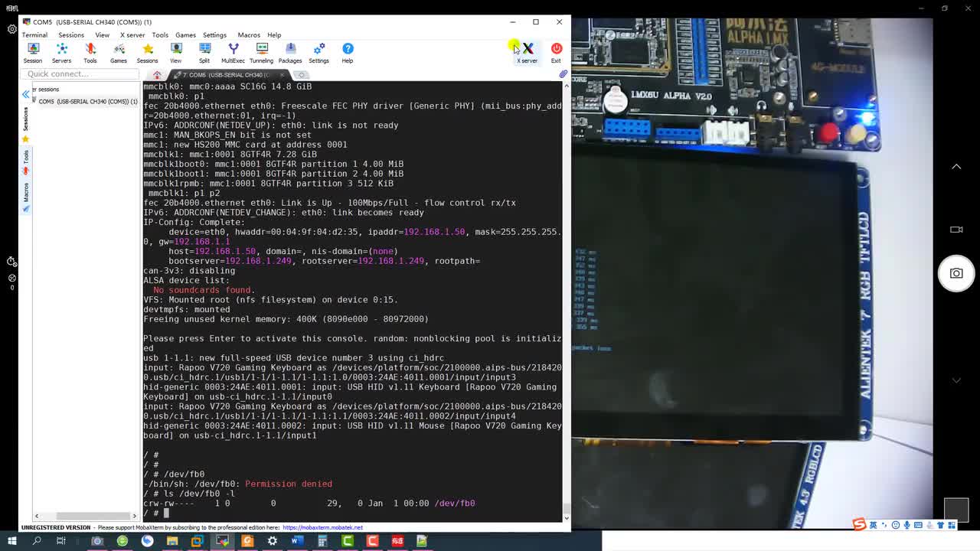Open the Settings menu
The width and height of the screenshot is (980, 551).
click(214, 34)
